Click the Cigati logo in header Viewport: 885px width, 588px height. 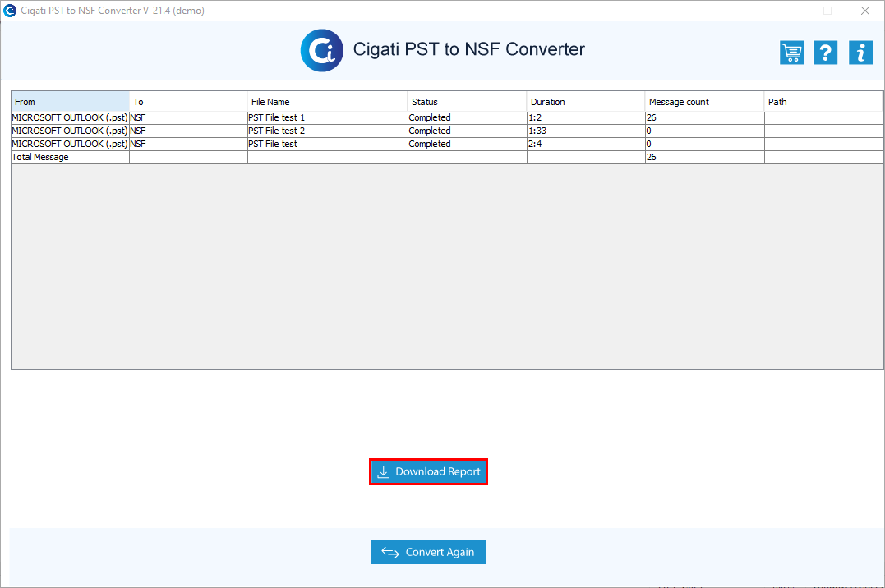322,50
